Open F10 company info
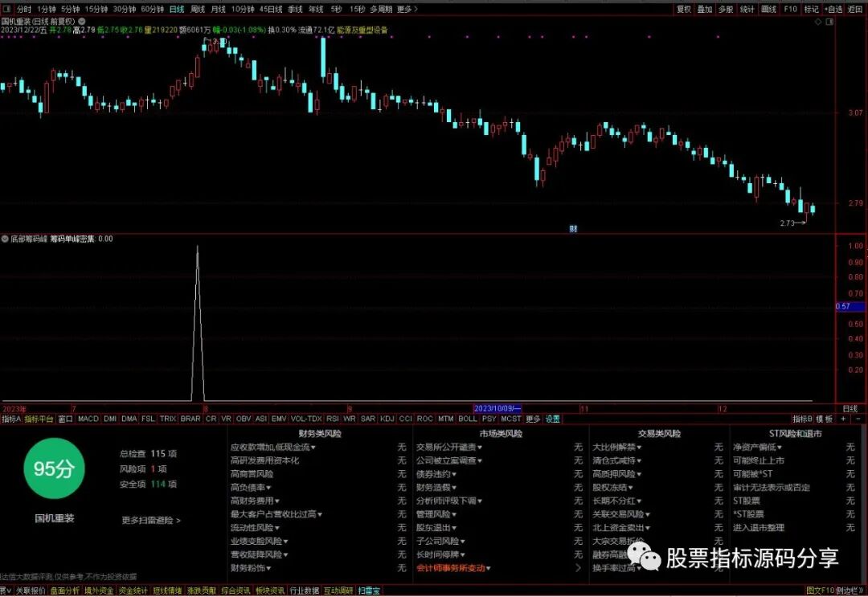The width and height of the screenshot is (868, 597). 791,10
